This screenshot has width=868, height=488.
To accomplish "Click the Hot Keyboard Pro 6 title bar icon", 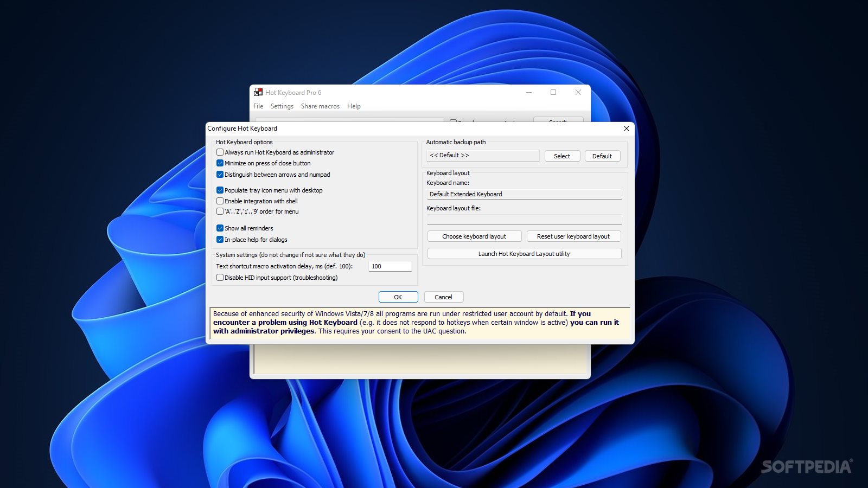I will tap(258, 92).
